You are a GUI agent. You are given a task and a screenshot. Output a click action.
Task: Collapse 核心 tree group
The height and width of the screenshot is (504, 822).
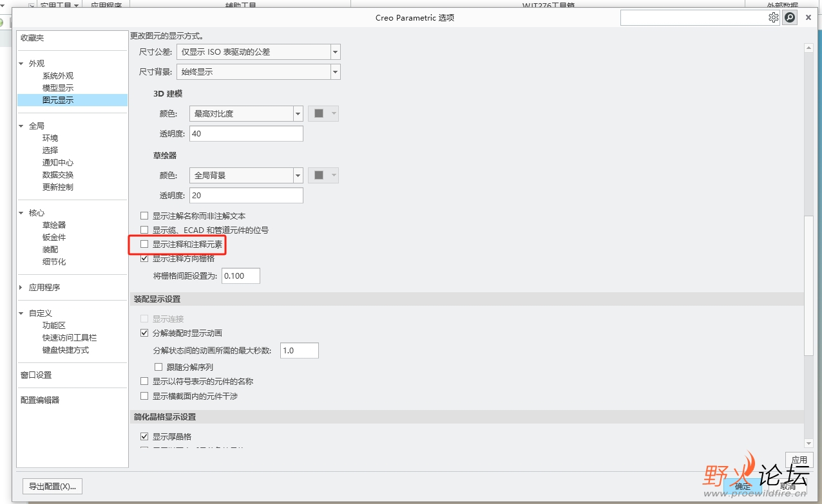click(22, 213)
